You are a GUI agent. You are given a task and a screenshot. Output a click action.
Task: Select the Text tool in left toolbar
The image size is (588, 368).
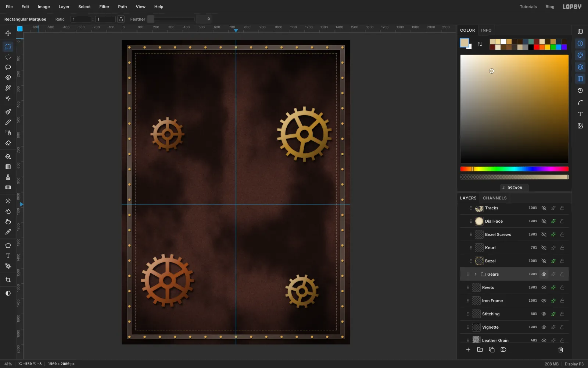(8, 256)
